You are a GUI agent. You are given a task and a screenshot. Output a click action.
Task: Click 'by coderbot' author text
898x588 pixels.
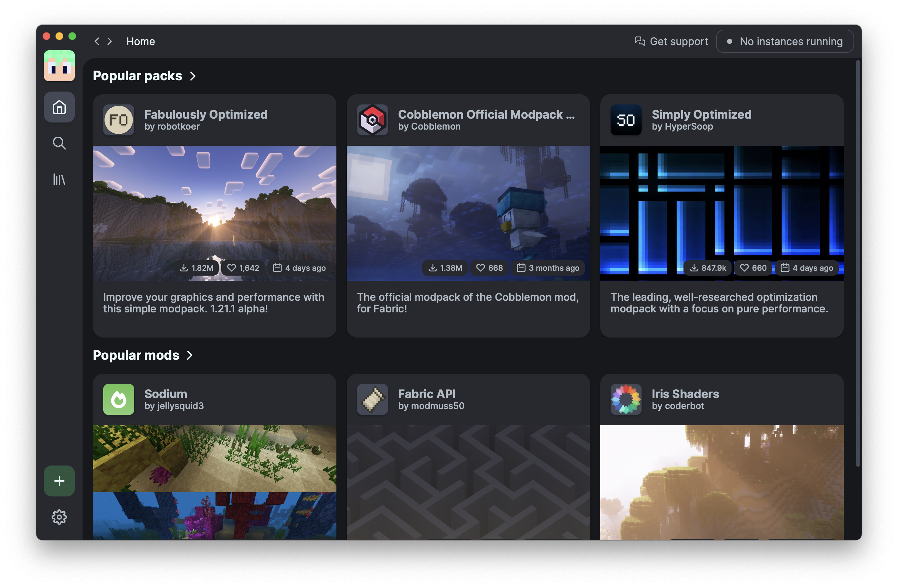[x=678, y=406]
